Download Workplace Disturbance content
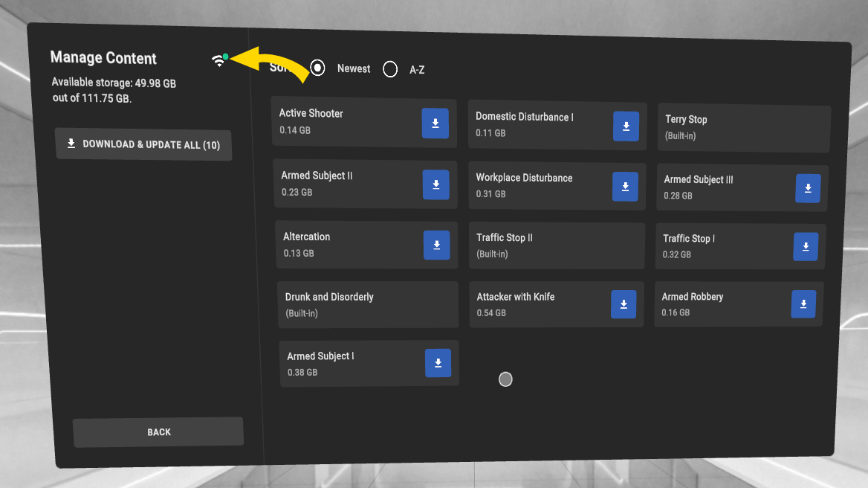The width and height of the screenshot is (868, 488). point(625,187)
